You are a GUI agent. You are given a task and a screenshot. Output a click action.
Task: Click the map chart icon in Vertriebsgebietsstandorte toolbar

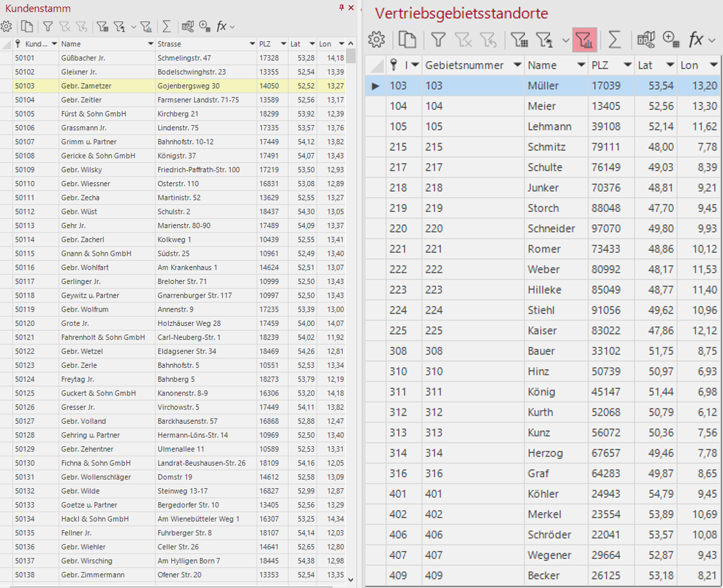click(x=646, y=40)
